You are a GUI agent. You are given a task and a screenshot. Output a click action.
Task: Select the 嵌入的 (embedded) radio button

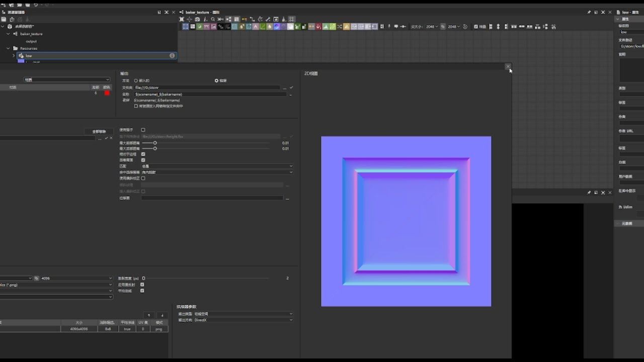click(x=136, y=80)
